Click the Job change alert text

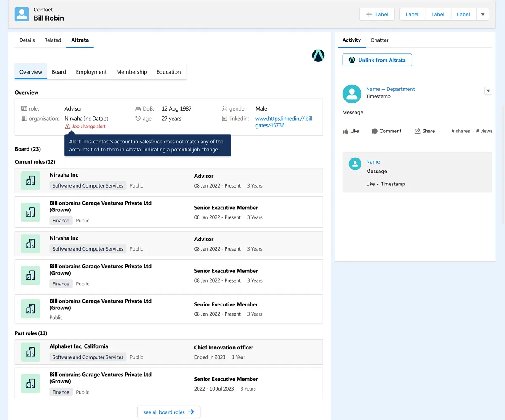pyautogui.click(x=89, y=127)
